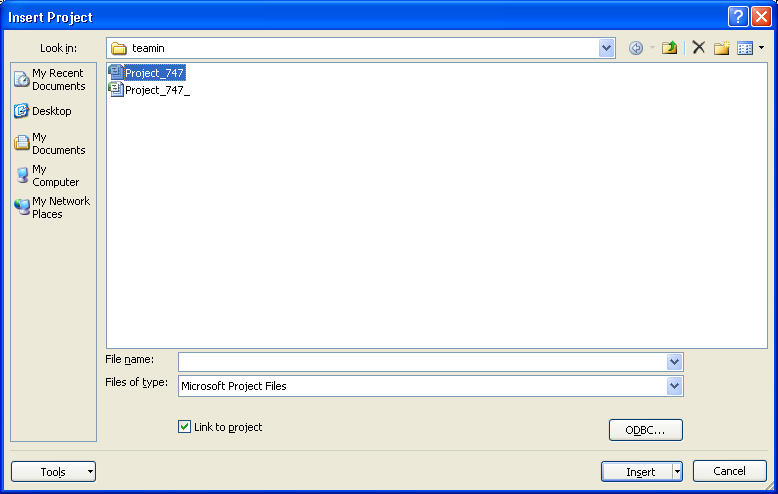Open the ODBC dialog
This screenshot has height=494, width=778.
tap(646, 430)
